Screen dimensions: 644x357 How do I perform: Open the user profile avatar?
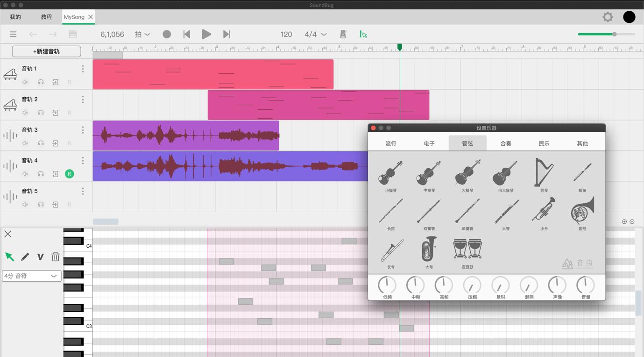click(x=629, y=17)
